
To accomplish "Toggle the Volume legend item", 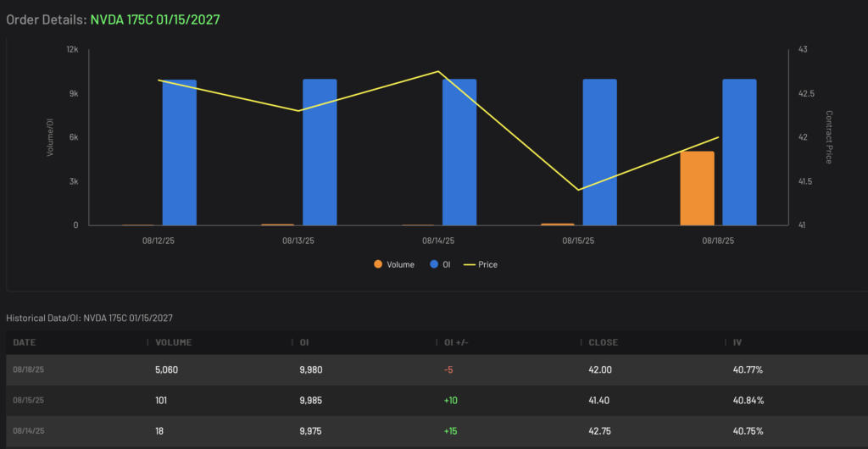I will [x=394, y=264].
